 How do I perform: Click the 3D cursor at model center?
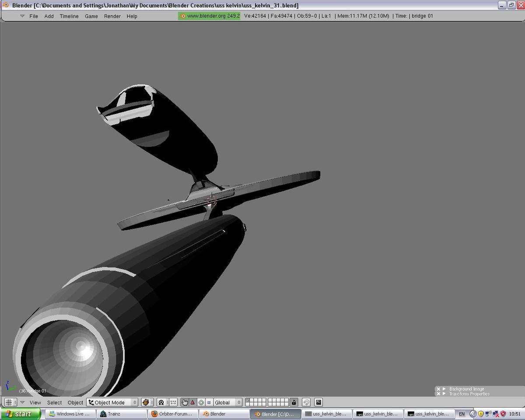click(x=212, y=201)
